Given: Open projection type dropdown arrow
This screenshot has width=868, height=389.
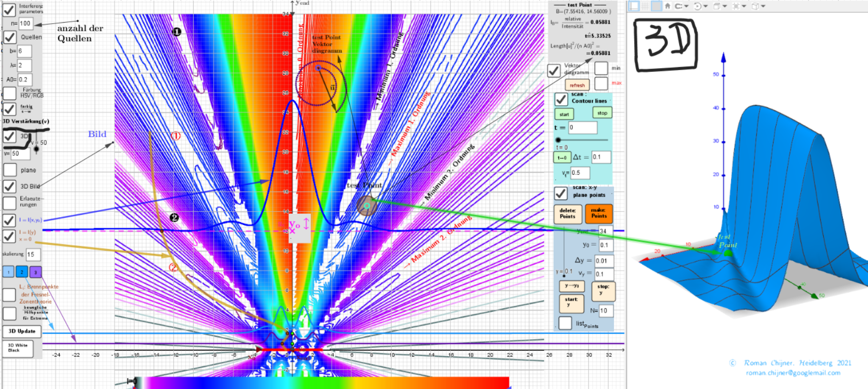Looking at the screenshot, I should click(763, 6).
